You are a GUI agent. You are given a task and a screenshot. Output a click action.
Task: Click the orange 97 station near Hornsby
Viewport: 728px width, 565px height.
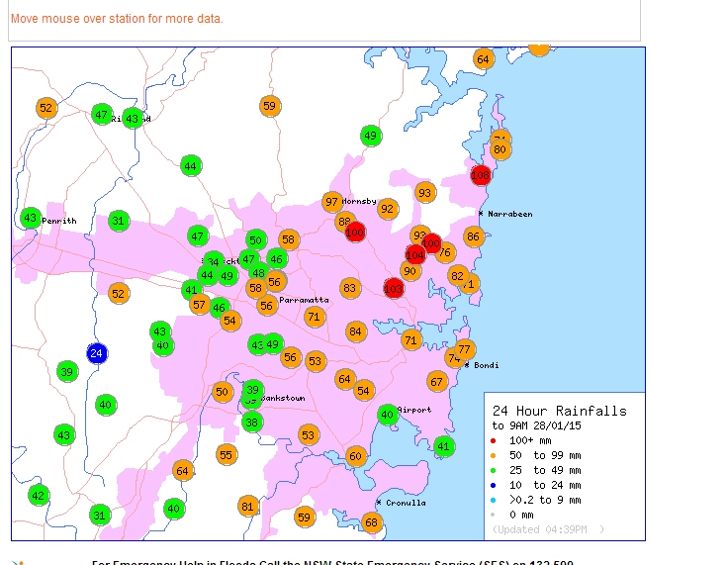click(x=332, y=202)
